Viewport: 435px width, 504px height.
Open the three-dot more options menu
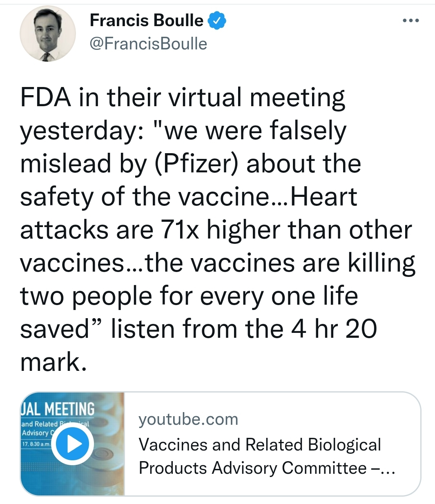coord(410,20)
